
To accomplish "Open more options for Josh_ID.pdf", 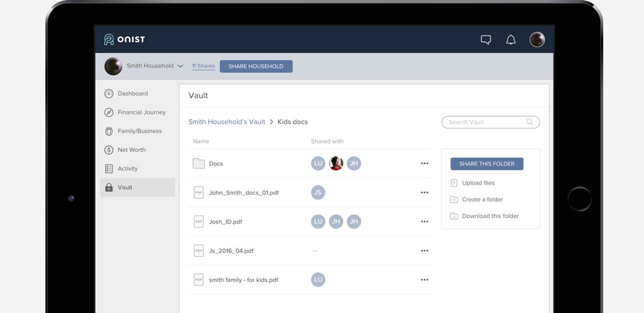I will click(424, 222).
